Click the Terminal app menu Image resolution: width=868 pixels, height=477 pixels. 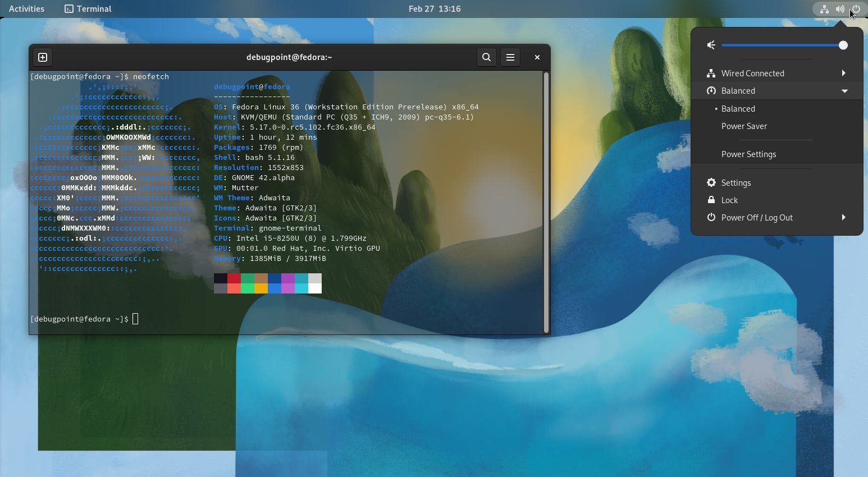(88, 8)
